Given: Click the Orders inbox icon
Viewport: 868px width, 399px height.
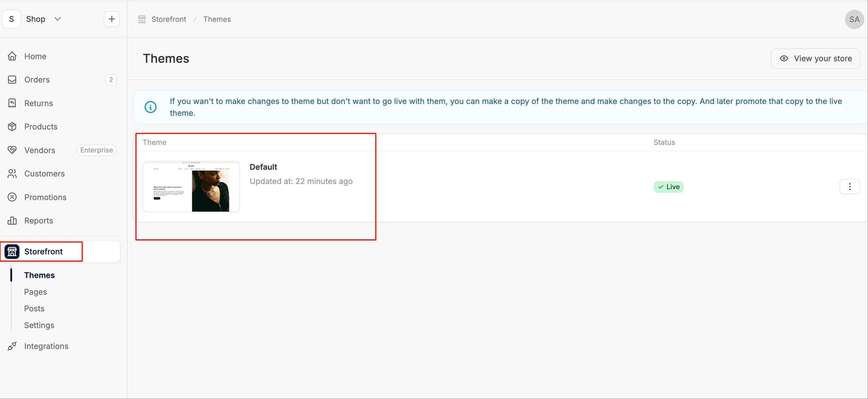Looking at the screenshot, I should (x=12, y=80).
